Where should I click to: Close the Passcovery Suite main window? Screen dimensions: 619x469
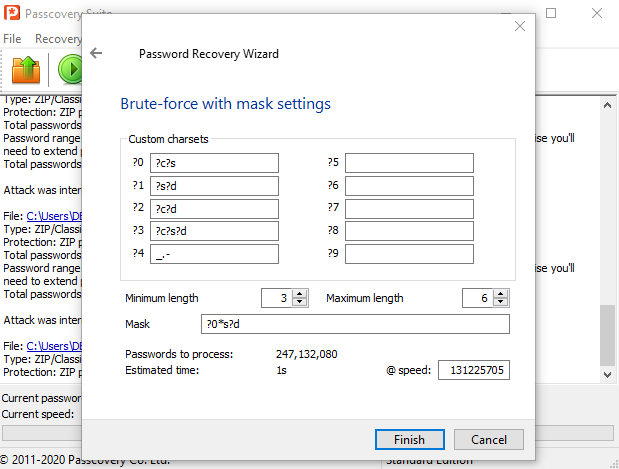coord(596,13)
